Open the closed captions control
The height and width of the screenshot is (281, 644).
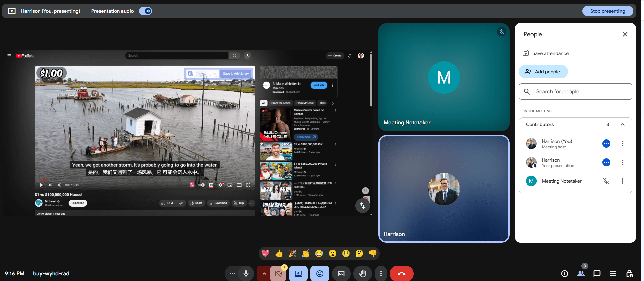pyautogui.click(x=341, y=274)
